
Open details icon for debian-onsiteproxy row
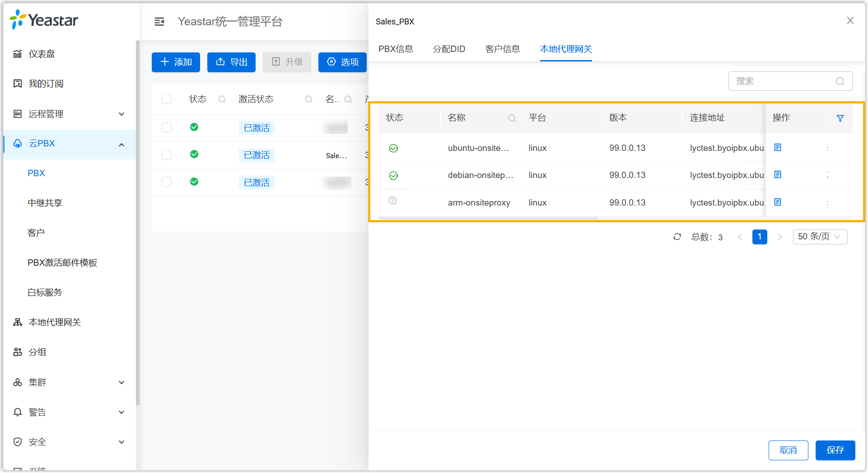(778, 175)
